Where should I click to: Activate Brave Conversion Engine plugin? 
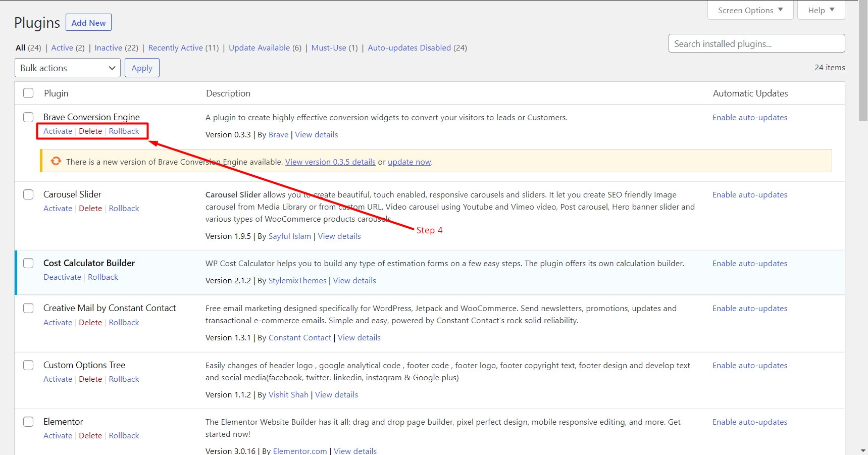pos(58,131)
